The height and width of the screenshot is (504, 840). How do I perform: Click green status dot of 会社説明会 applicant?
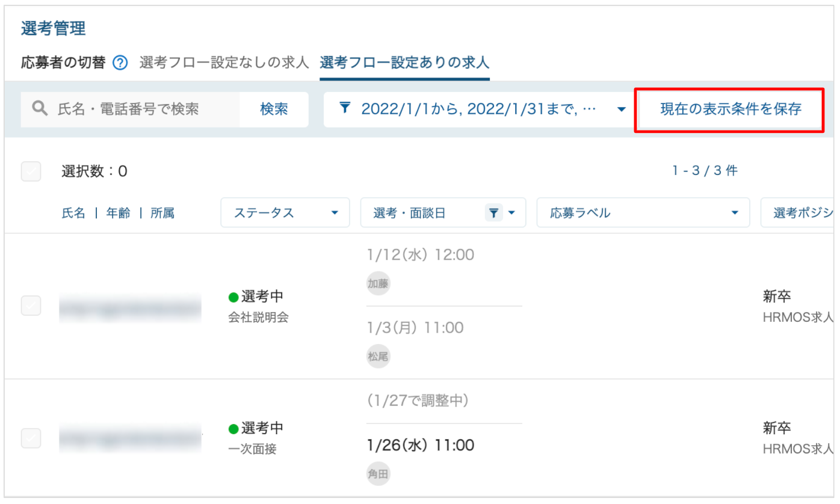pyautogui.click(x=233, y=297)
